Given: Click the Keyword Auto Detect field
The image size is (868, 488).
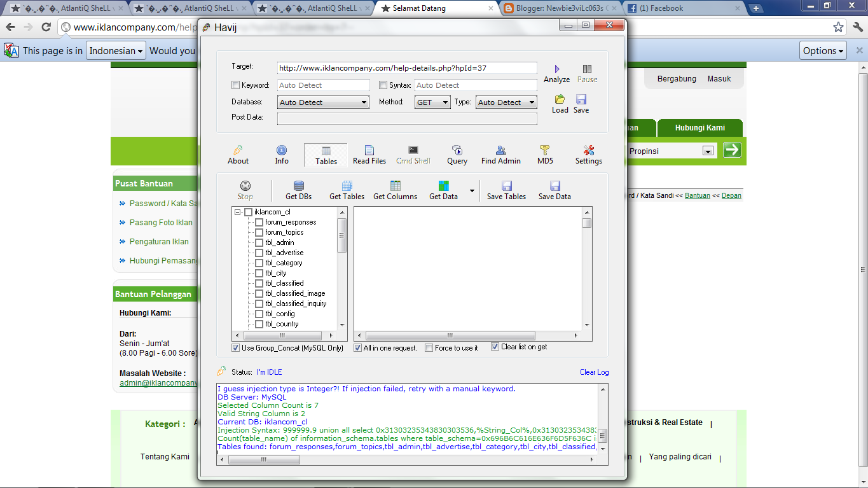Looking at the screenshot, I should pyautogui.click(x=323, y=85).
